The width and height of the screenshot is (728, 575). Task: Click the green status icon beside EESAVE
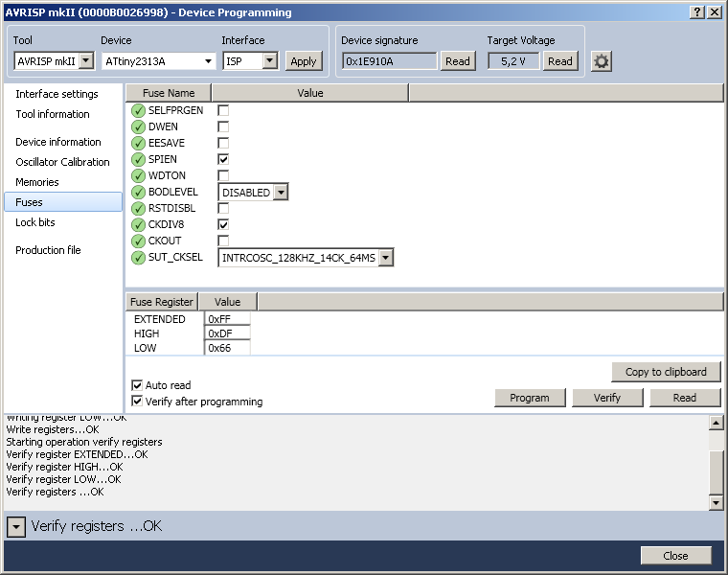138,143
